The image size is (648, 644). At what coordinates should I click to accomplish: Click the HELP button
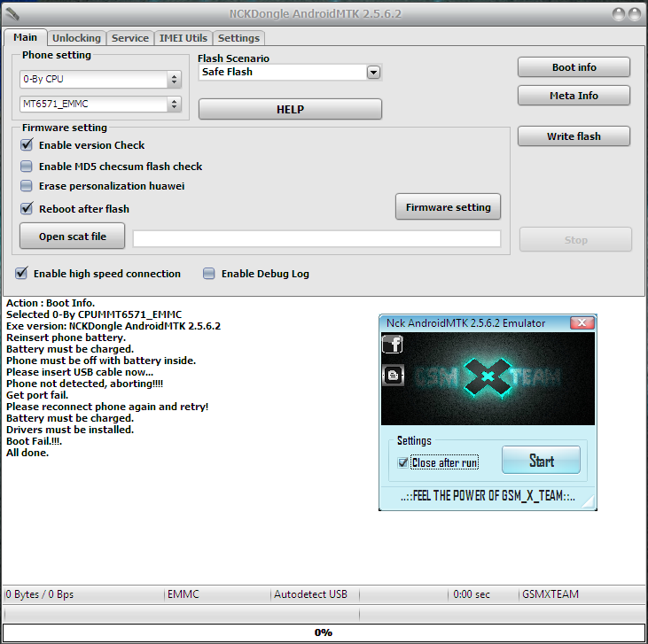(290, 110)
